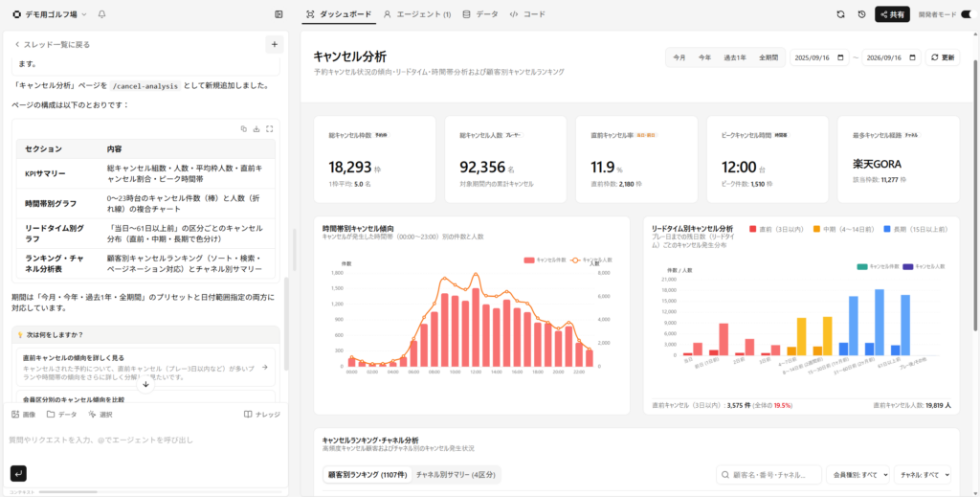Screen dimensions: 980x497
Task: Click the 選択 selection tool icon
Action: [x=92, y=415]
